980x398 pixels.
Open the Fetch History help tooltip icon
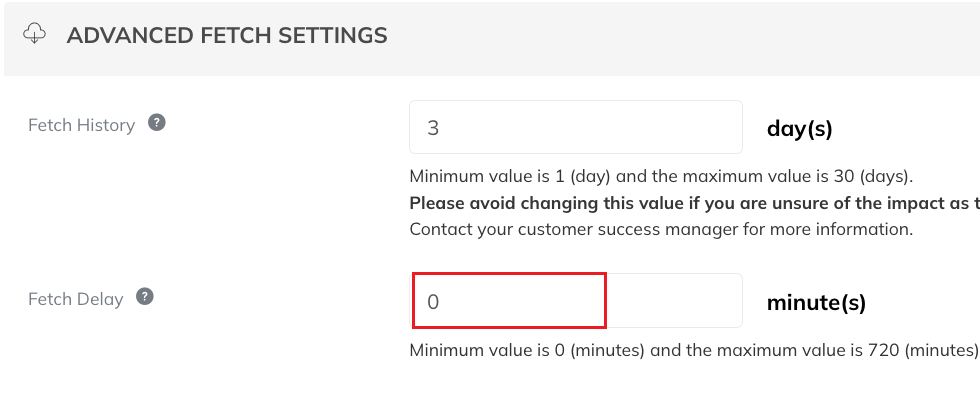[157, 122]
